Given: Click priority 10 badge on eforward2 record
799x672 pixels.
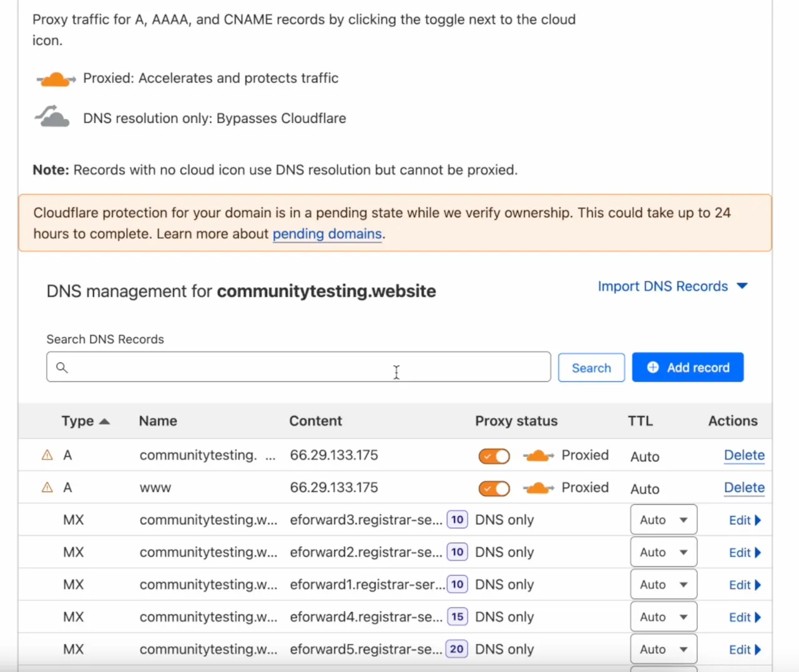Looking at the screenshot, I should 457,552.
